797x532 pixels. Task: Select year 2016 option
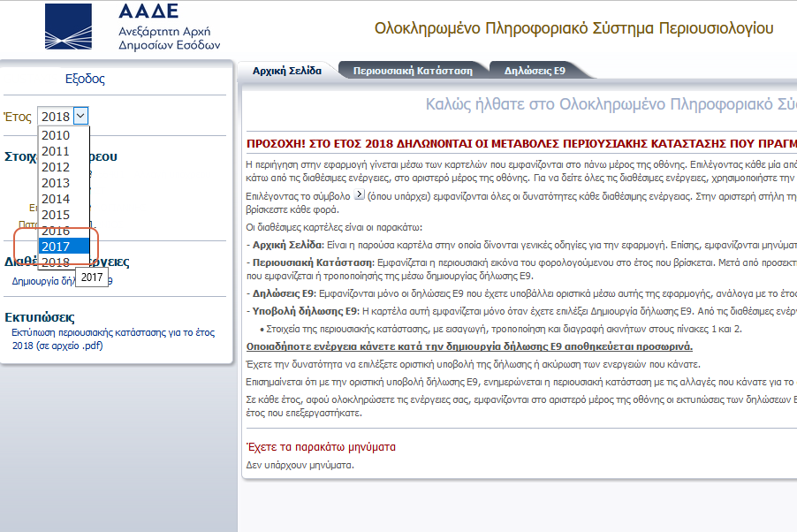click(x=56, y=231)
